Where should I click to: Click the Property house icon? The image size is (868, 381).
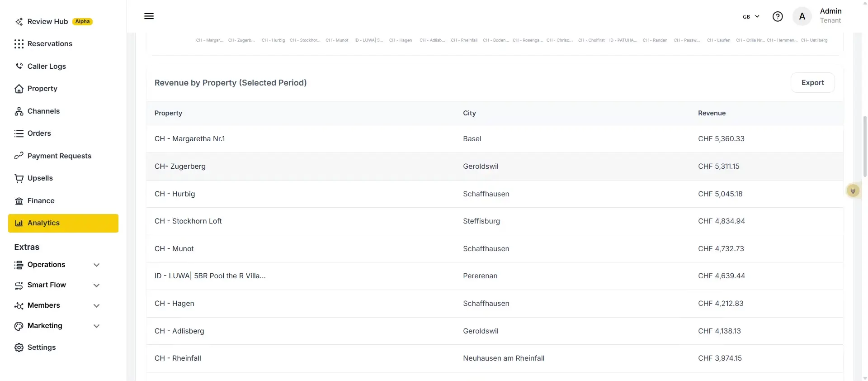(x=19, y=89)
